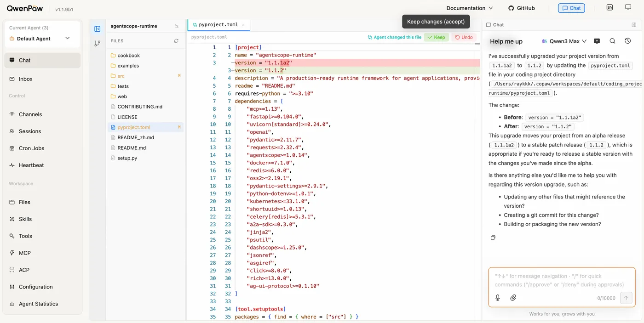Screen dimensions: 644x323
Task: Switch to the pyproject.toml tab
Action: (218, 25)
